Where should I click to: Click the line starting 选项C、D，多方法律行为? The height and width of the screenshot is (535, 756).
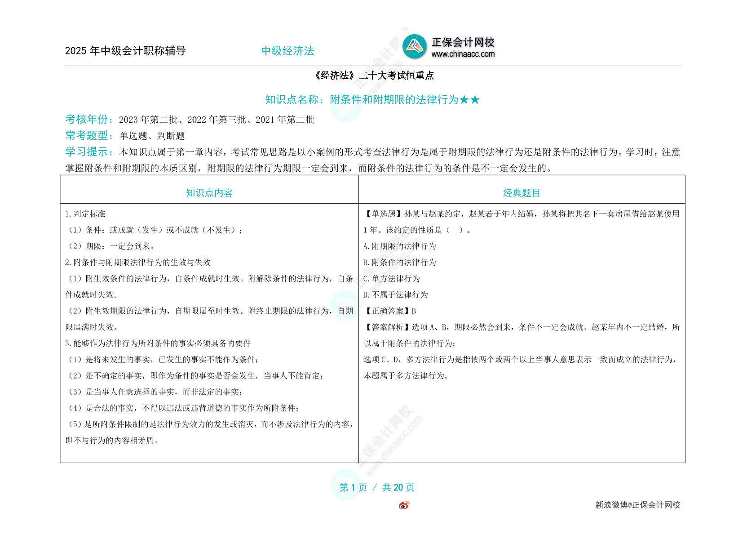[521, 360]
